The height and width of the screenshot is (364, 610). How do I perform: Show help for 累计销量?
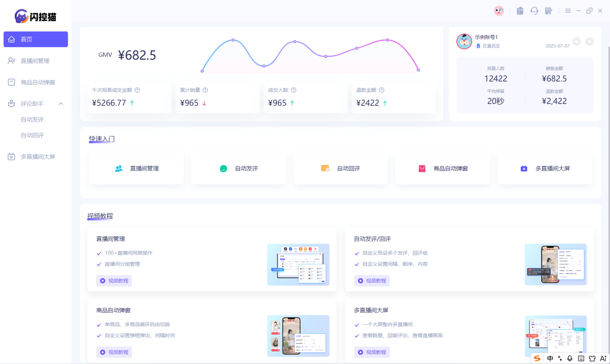(x=205, y=90)
